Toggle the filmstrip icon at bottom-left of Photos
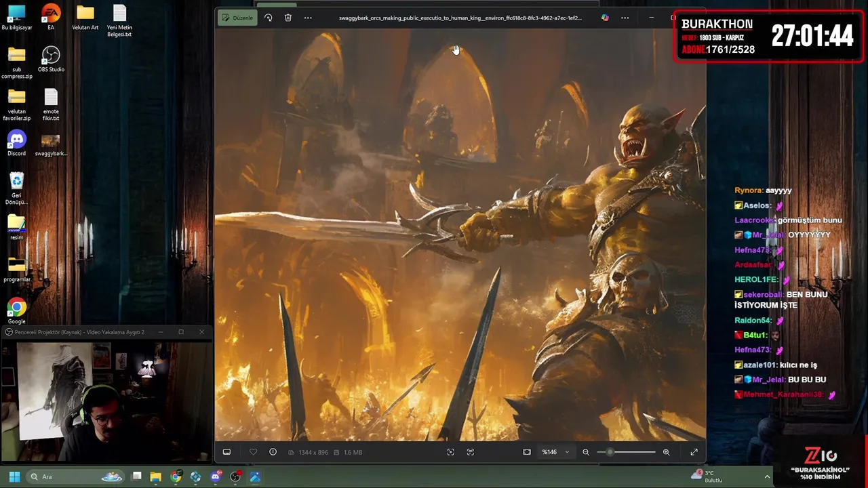 point(226,452)
